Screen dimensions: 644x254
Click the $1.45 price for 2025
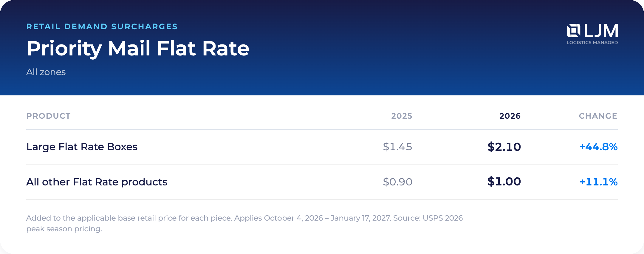(397, 147)
